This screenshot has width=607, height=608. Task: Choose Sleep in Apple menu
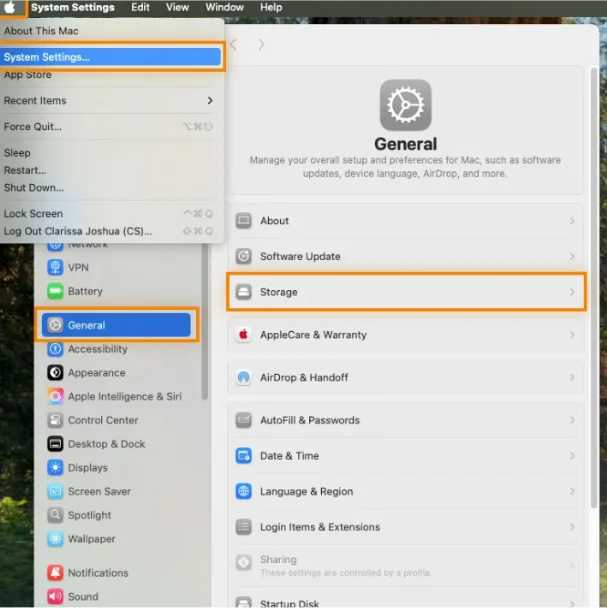click(x=112, y=153)
